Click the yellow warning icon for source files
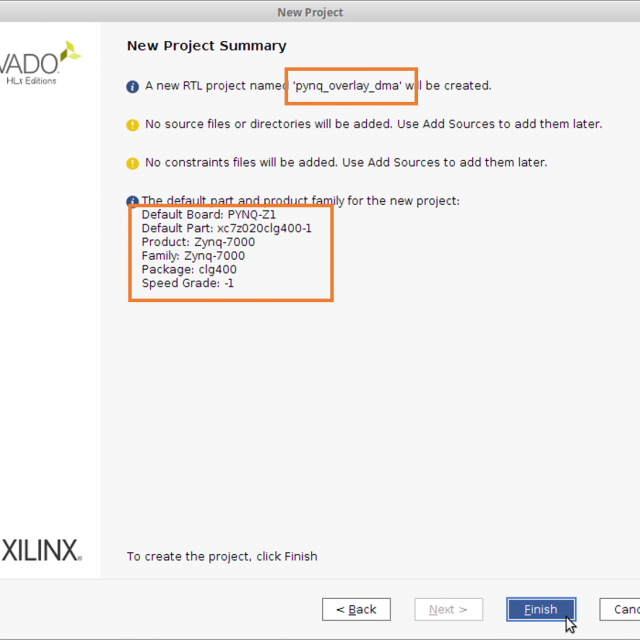Screen dimensions: 640x640 click(132, 125)
